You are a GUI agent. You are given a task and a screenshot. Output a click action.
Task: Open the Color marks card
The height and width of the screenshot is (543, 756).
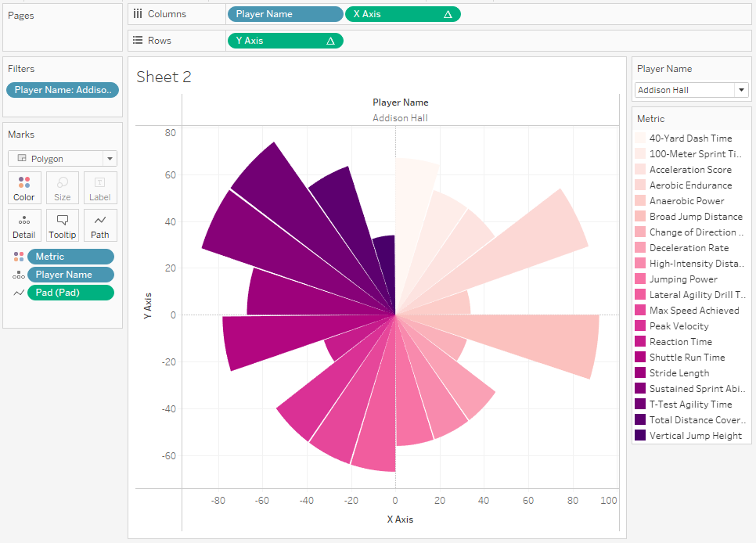24,188
